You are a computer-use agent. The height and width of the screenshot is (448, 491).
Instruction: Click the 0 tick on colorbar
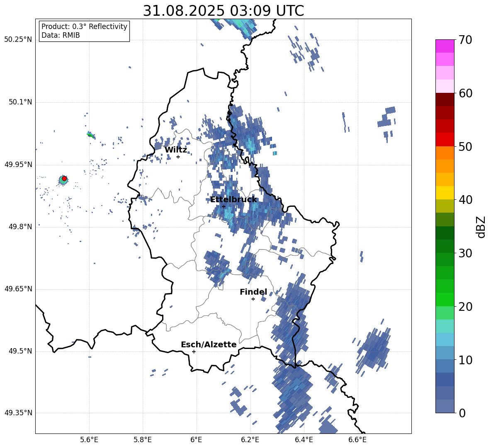462,413
